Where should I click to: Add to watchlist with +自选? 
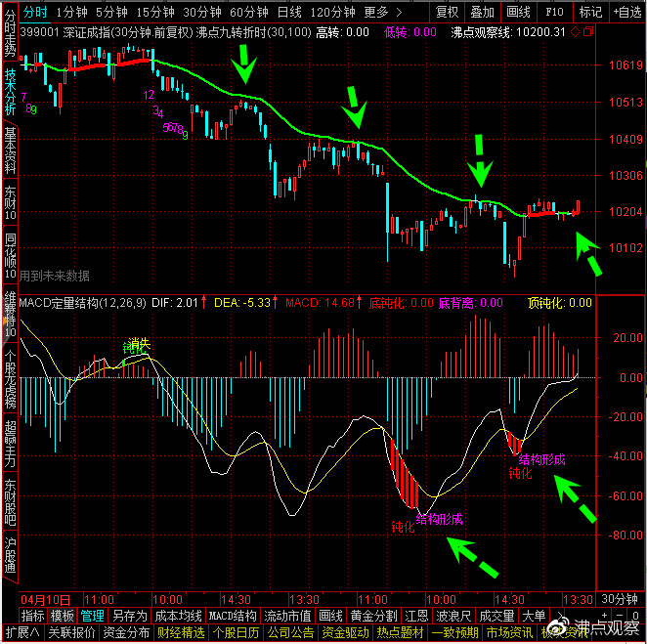tap(627, 12)
